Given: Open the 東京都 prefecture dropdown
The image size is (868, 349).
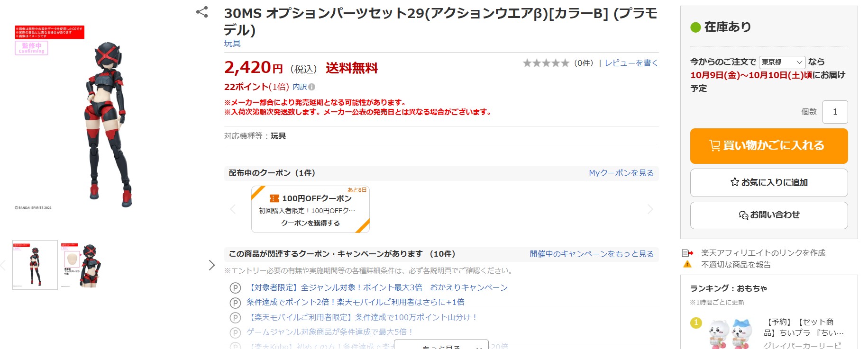Looking at the screenshot, I should [x=782, y=62].
